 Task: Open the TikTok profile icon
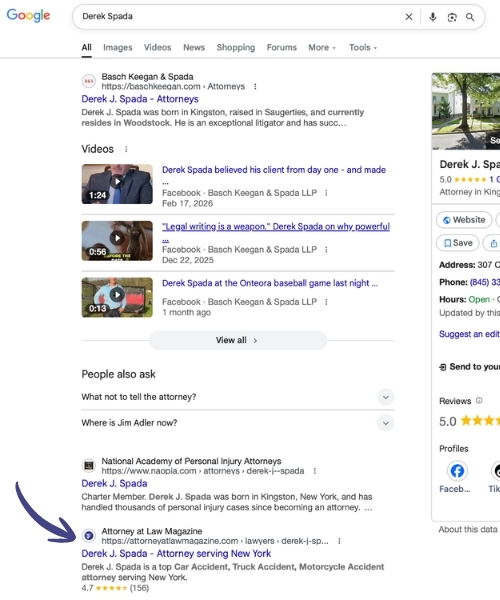point(496,471)
